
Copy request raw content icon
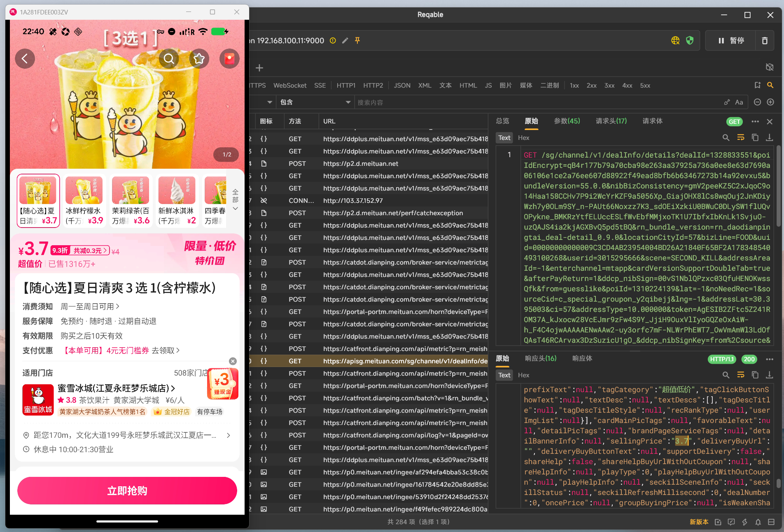point(755,138)
